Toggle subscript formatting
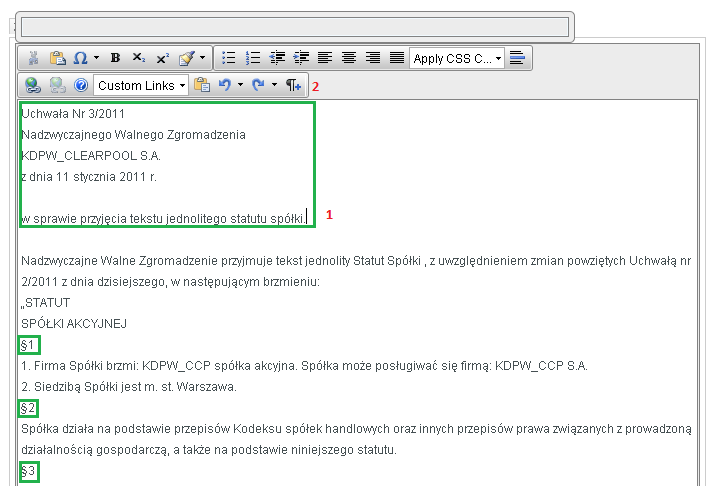This screenshot has width=711, height=486. pyautogui.click(x=138, y=58)
